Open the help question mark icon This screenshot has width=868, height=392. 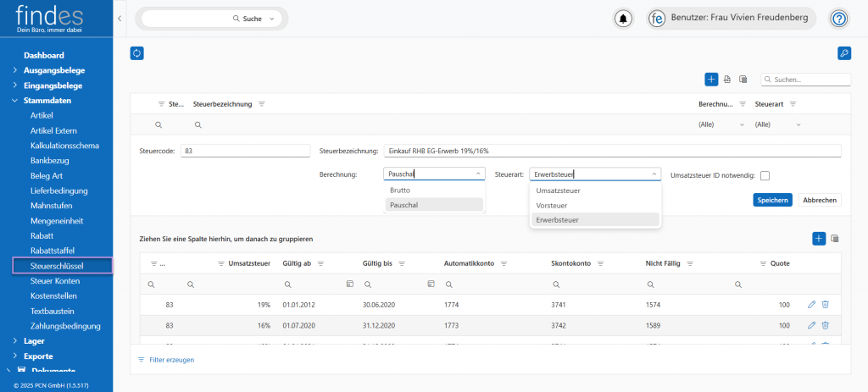pyautogui.click(x=838, y=19)
